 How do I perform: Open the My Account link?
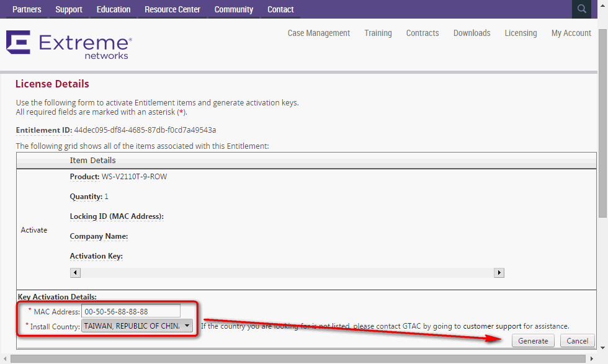[x=571, y=33]
